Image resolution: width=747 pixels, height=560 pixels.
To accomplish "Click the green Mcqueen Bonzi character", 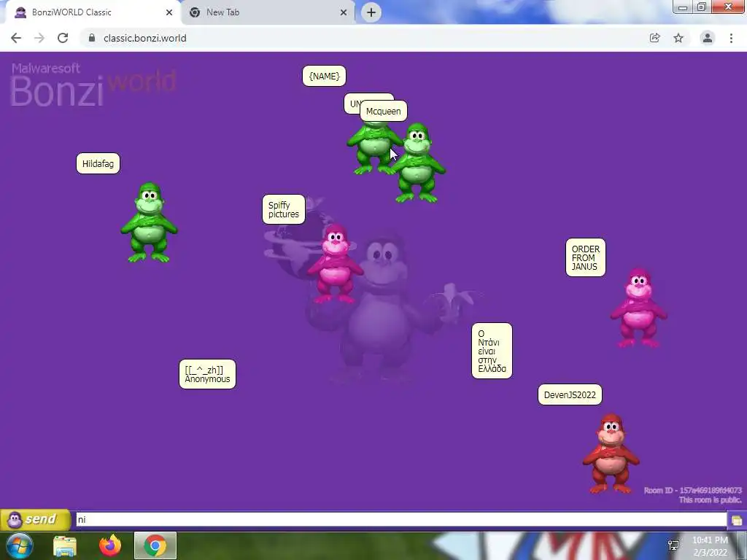I will 419,163.
